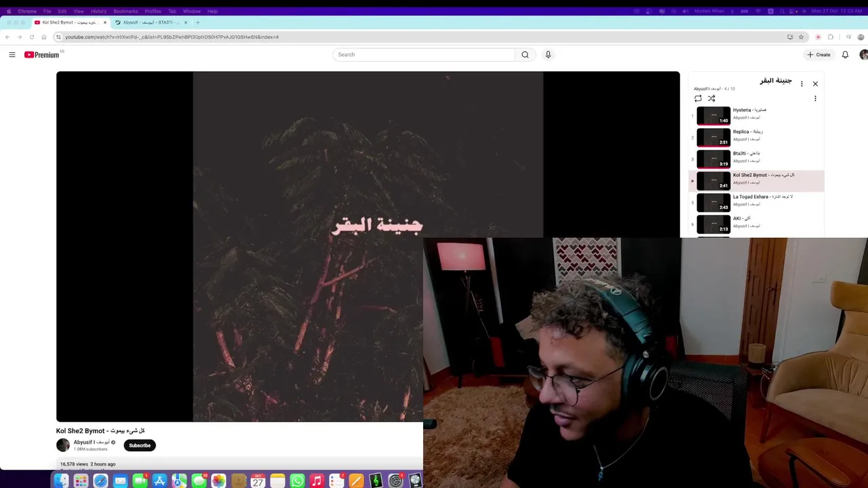Screen dimensions: 868x488
Task: Toggle shuffle playlist icon
Action: (x=711, y=98)
